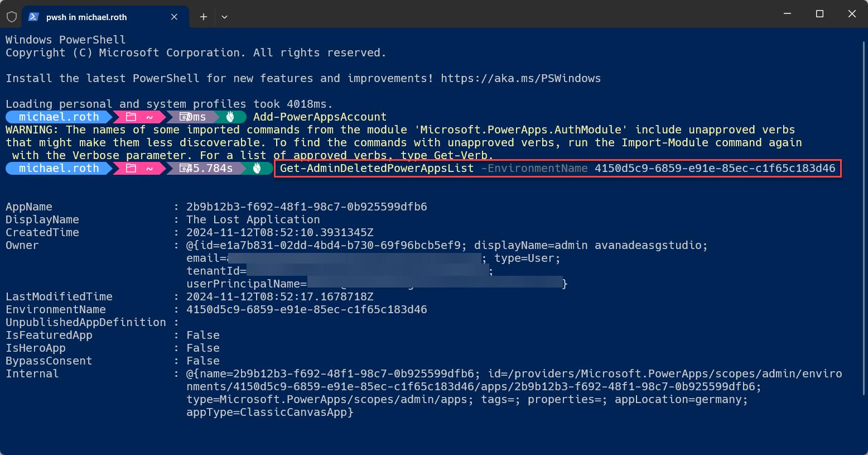
Task: Click the -EnvironmentName parameter
Action: pyautogui.click(x=534, y=168)
